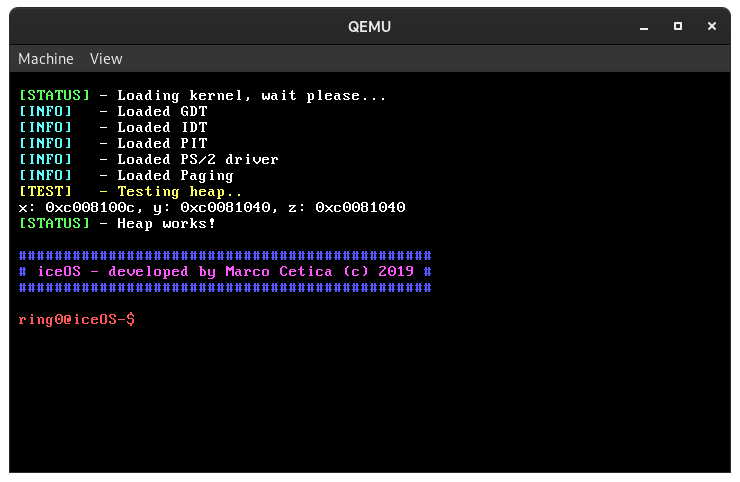740x482 pixels.
Task: Click the yellow 'Testing heap..' line
Action: point(179,192)
